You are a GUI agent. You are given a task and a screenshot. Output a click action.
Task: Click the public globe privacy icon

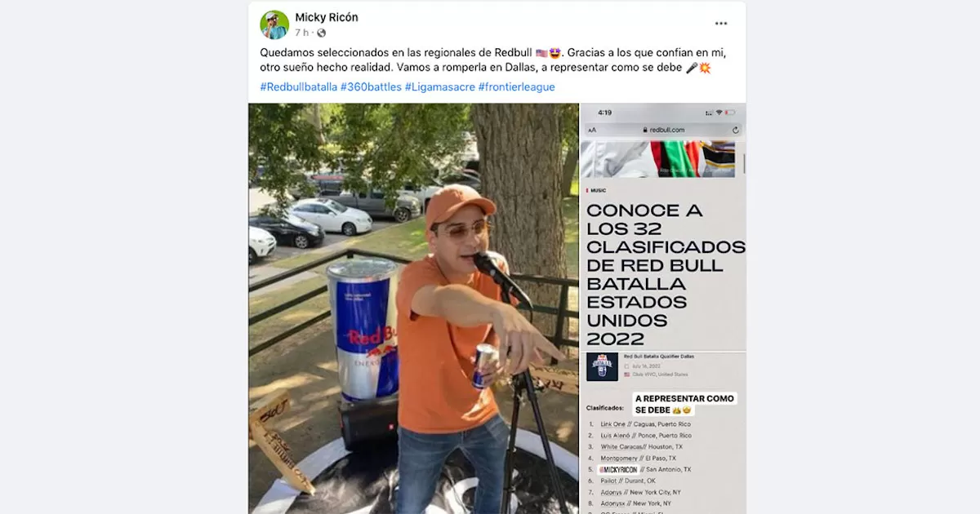pos(321,33)
